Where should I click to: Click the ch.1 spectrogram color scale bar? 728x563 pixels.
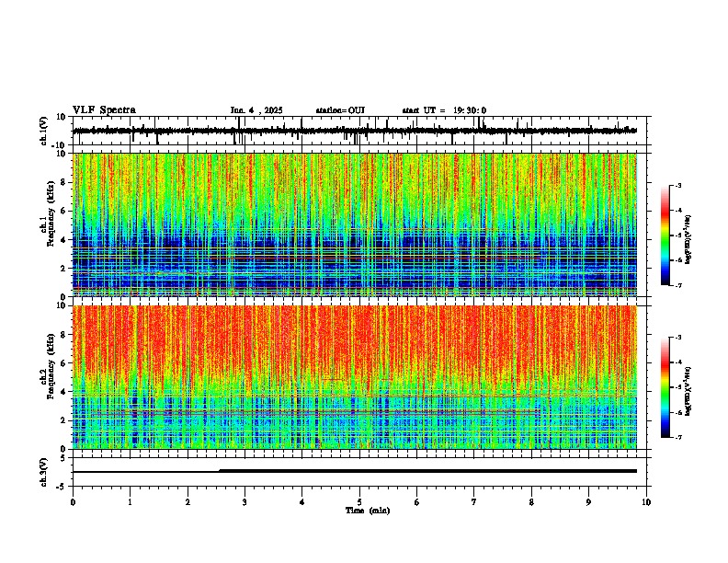[665, 236]
